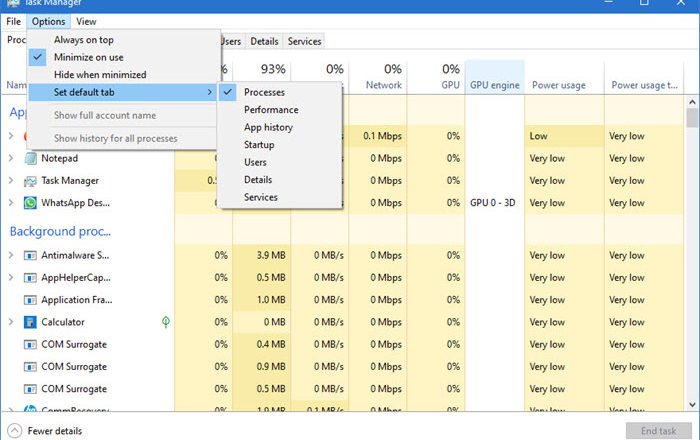
Task: Click the vertical scrollbar thumb
Action: [x=692, y=117]
